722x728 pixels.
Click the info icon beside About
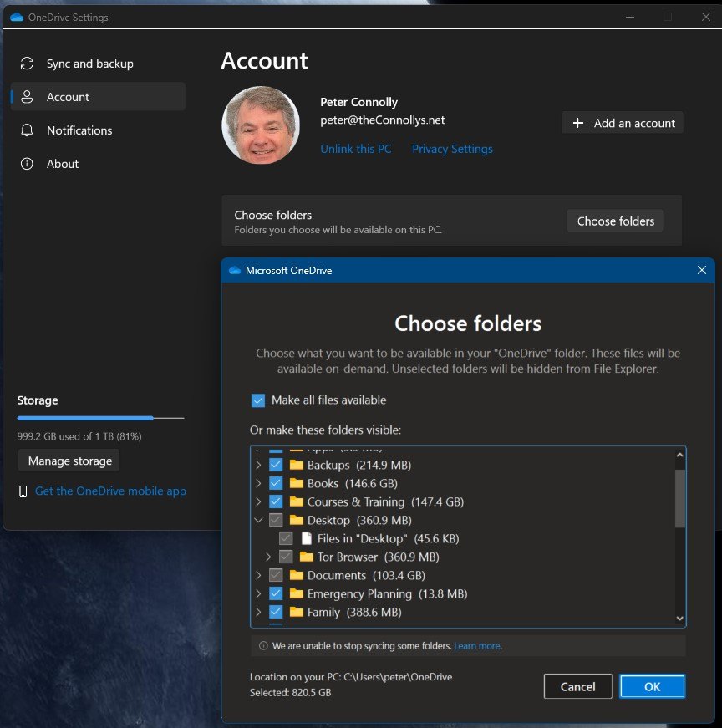[x=27, y=164]
